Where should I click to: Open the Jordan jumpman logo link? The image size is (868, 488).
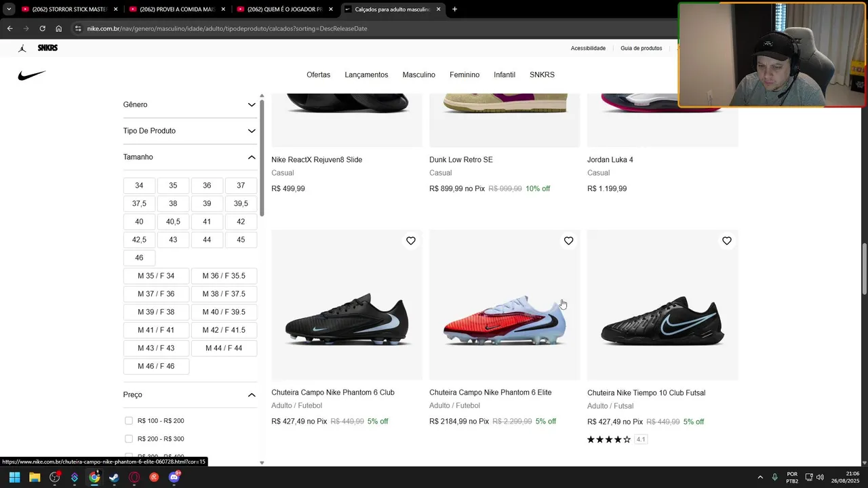pos(22,48)
